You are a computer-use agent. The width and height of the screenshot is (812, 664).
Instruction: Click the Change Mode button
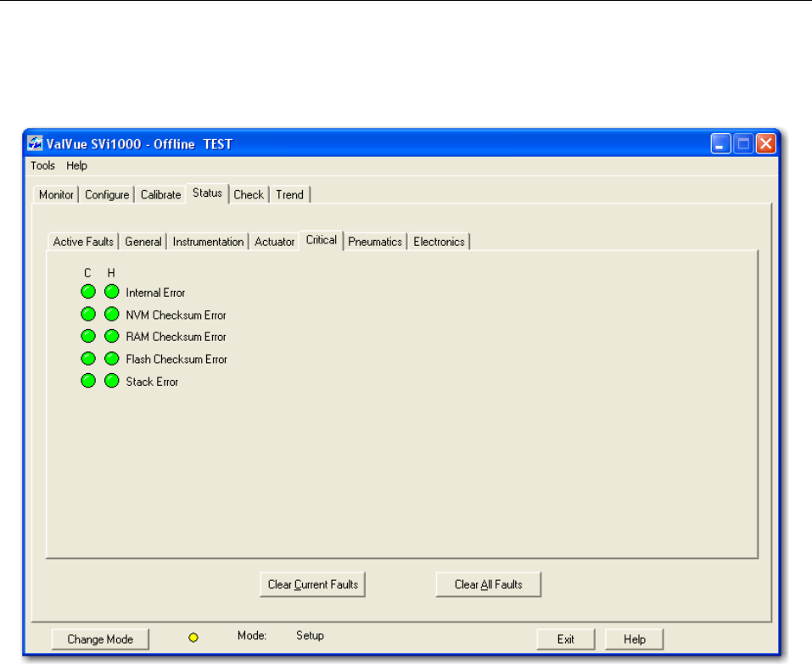coord(100,639)
